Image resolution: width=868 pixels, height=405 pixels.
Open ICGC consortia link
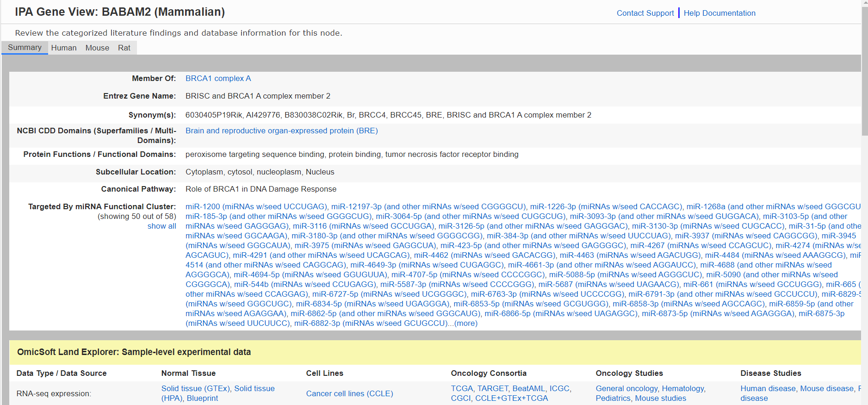click(x=559, y=388)
